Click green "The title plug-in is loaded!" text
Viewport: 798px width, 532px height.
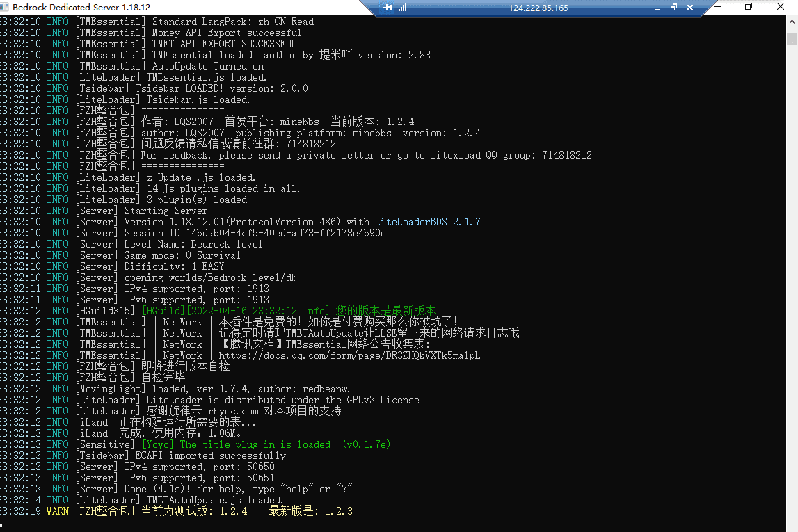pyautogui.click(x=266, y=444)
